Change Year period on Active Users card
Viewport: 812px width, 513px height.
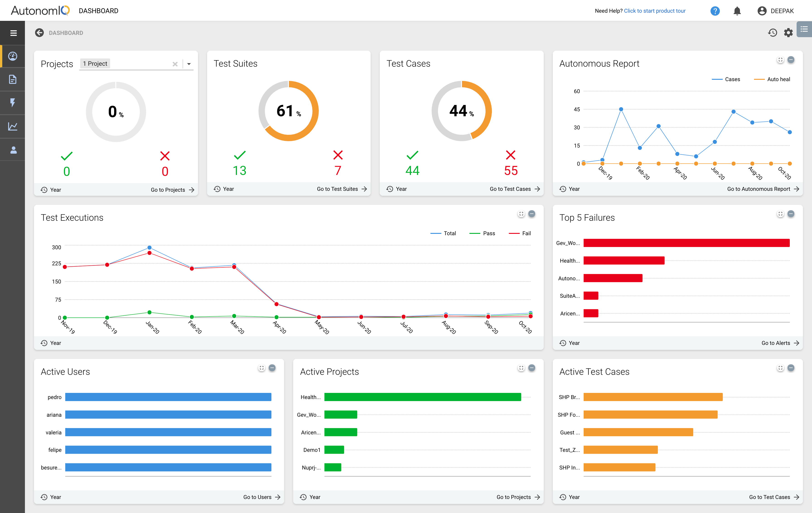(51, 497)
